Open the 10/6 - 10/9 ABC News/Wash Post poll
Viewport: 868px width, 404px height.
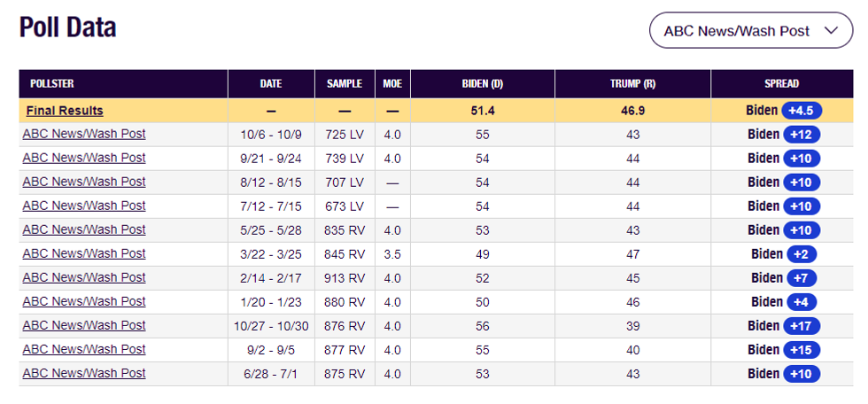84,134
